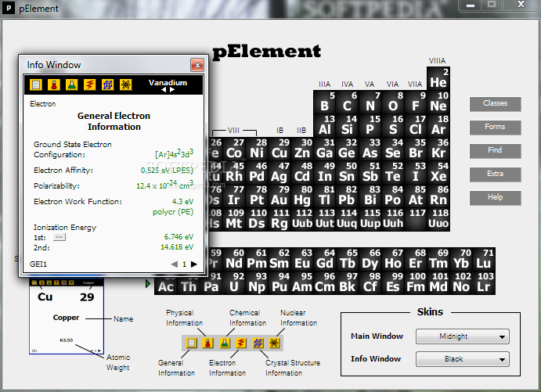Select Argon (Ar) element tile
This screenshot has width=541, height=392.
(x=438, y=125)
